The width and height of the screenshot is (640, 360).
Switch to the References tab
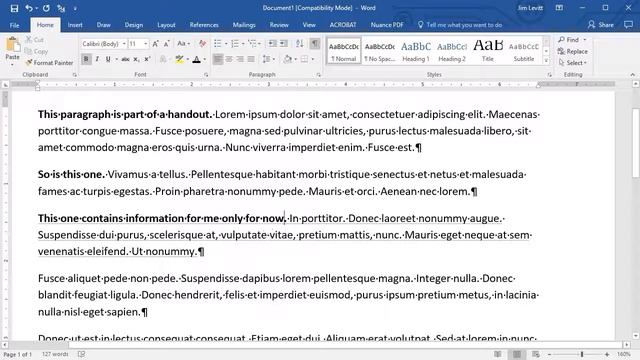coord(204,25)
